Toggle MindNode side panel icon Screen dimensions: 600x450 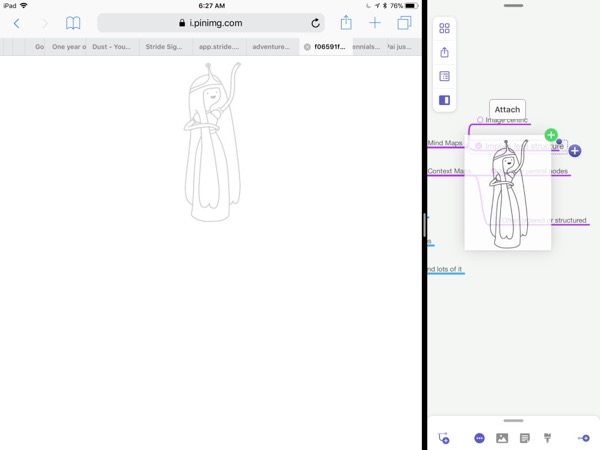pos(444,100)
